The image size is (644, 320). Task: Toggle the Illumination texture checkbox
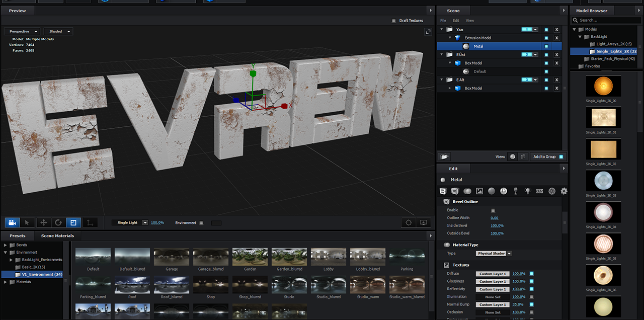[531, 297]
